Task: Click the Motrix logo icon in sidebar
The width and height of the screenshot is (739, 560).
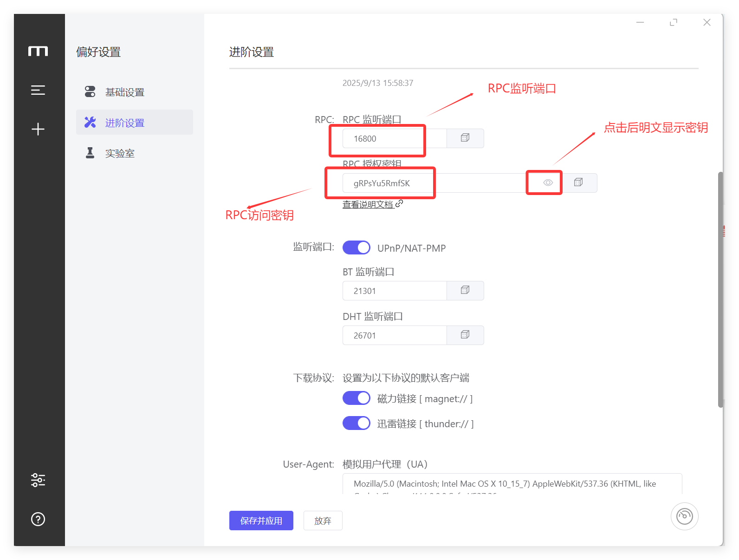Action: pyautogui.click(x=38, y=51)
